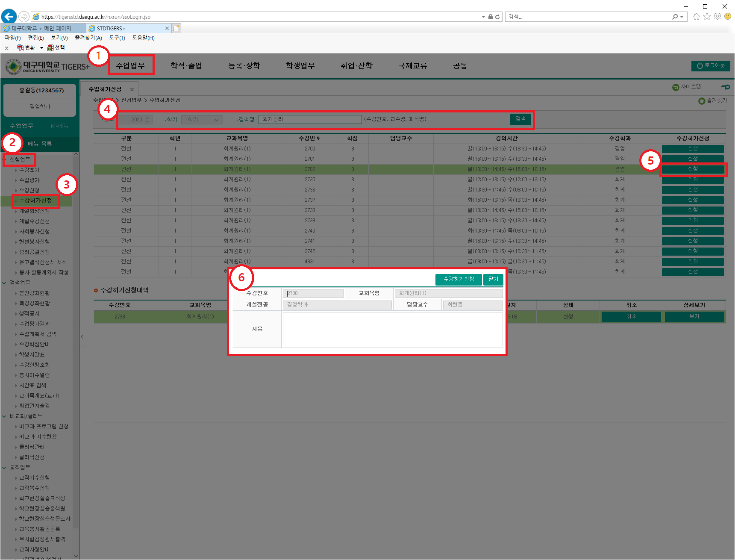This screenshot has width=735, height=560.
Task: Close the popup with 닫기 button
Action: tap(493, 279)
